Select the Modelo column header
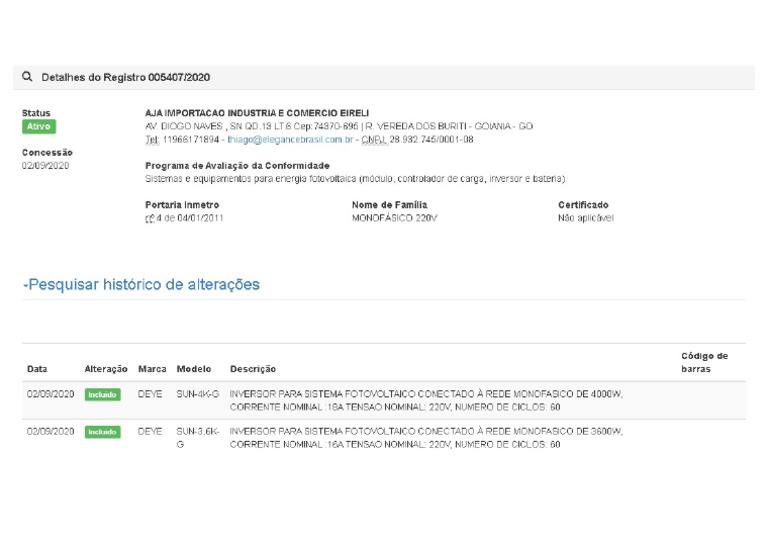Screen dimensions: 768x543 [x=194, y=369]
